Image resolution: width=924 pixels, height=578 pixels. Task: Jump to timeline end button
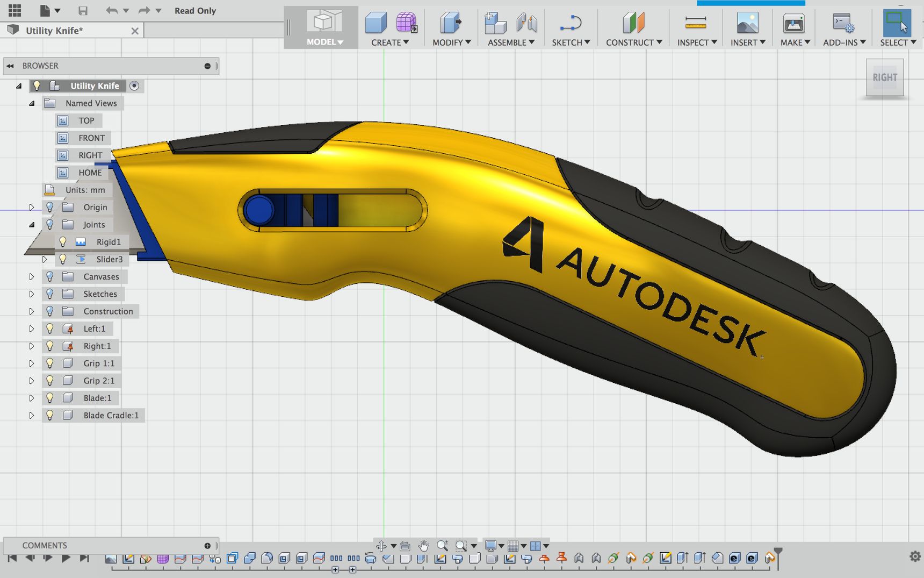(84, 558)
